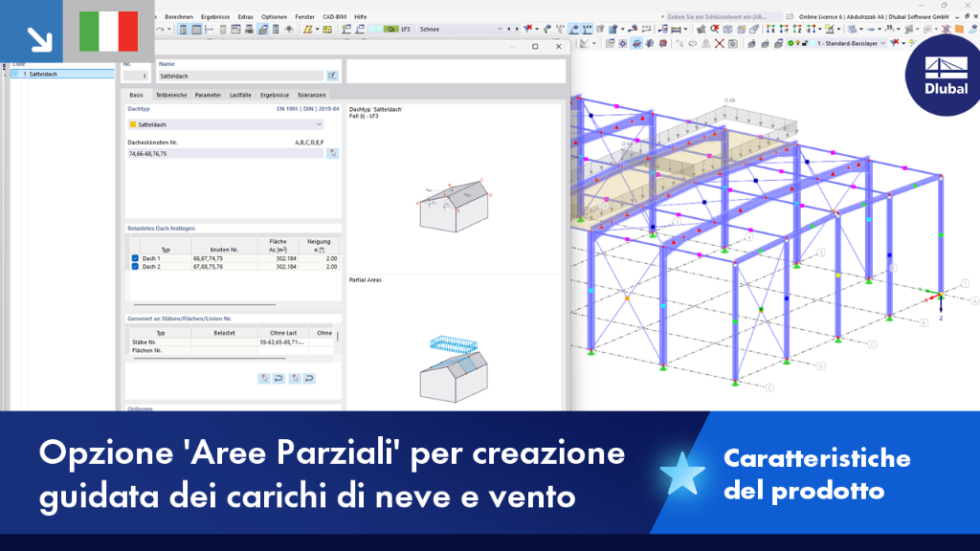The image size is (980, 551).
Task: Open the dropdown arrow beside the red X filter
Action: point(537,29)
